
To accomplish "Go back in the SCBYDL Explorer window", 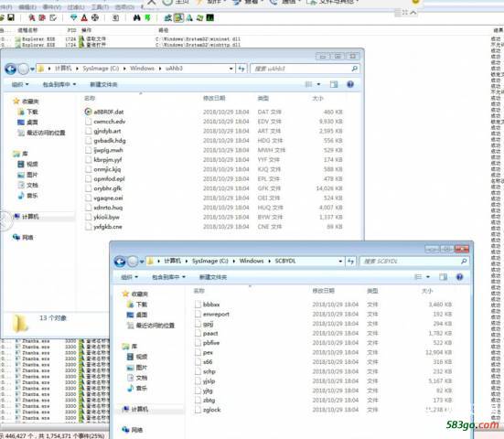I will pos(120,262).
